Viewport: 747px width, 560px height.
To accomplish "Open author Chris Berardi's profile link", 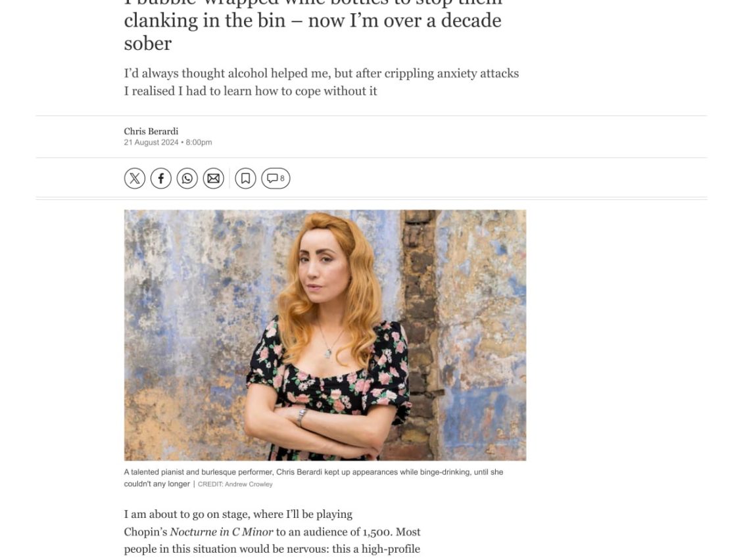I will 151,131.
